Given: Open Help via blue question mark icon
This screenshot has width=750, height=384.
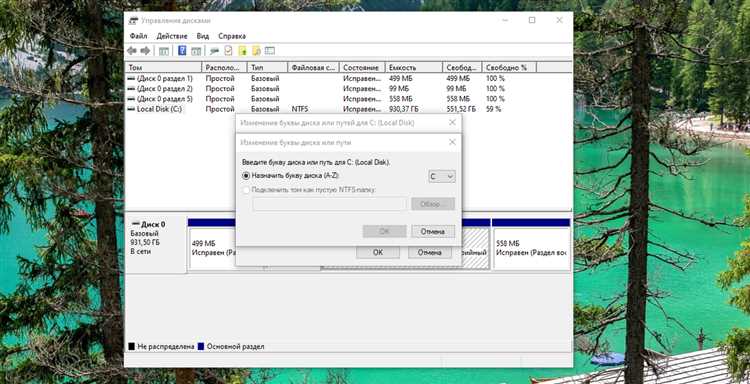Looking at the screenshot, I should (182, 51).
